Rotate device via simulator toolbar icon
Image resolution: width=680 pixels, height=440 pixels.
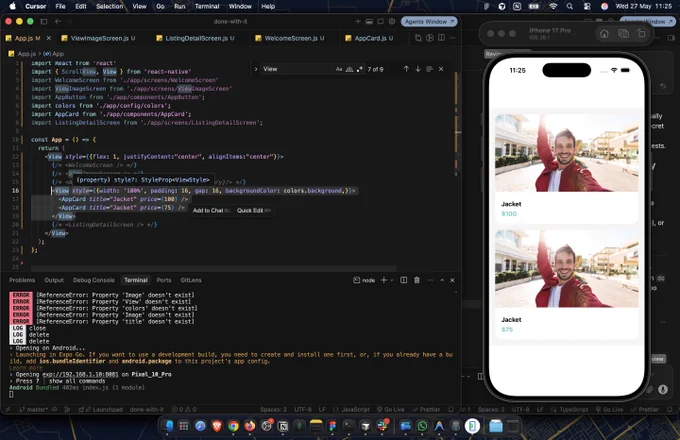(x=641, y=34)
